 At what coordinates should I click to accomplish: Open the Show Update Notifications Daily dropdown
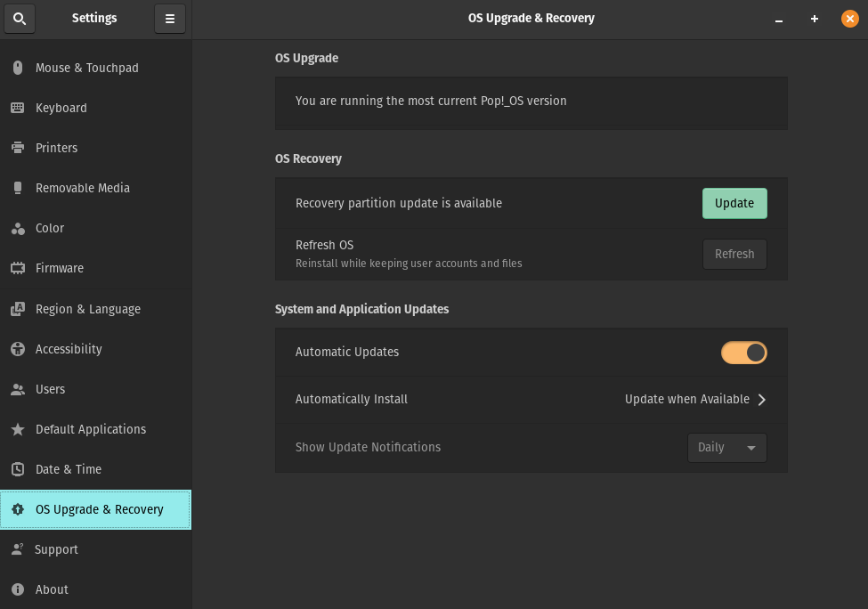click(x=726, y=448)
